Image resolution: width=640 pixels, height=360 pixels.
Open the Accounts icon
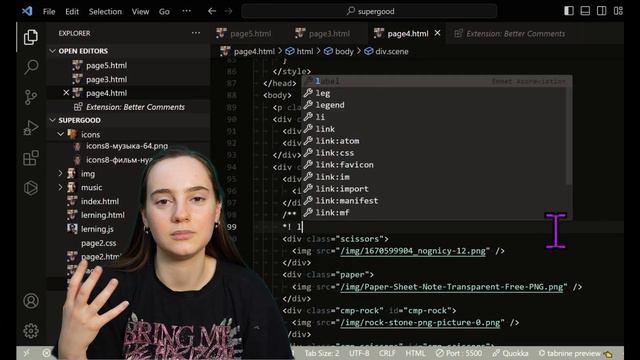click(x=31, y=301)
